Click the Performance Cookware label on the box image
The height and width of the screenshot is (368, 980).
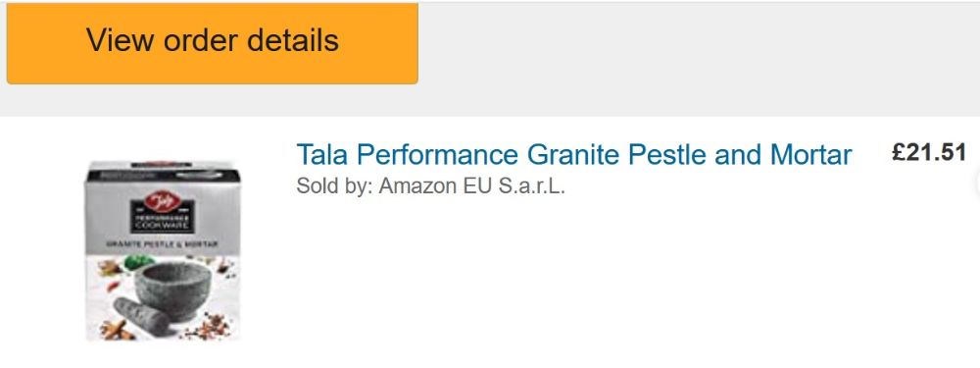(163, 224)
